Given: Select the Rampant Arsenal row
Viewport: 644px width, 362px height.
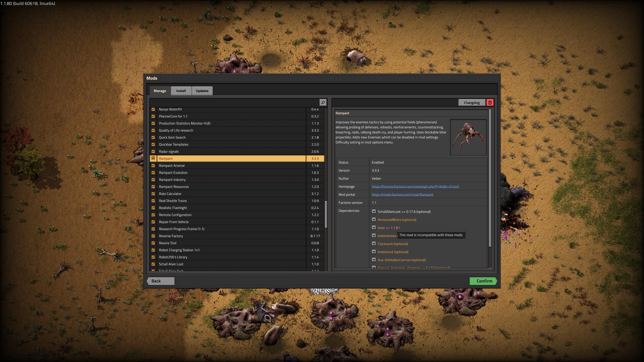Looking at the screenshot, I should (237, 165).
